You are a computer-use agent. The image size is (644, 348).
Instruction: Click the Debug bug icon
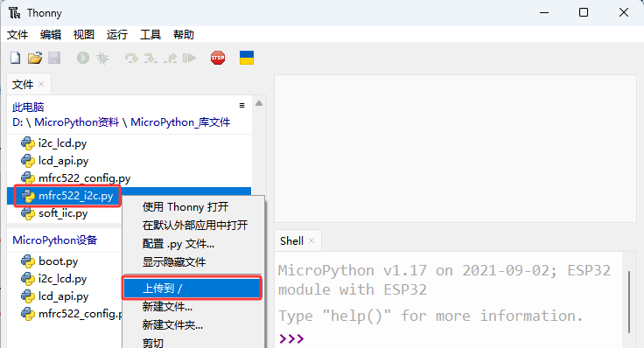tap(102, 58)
